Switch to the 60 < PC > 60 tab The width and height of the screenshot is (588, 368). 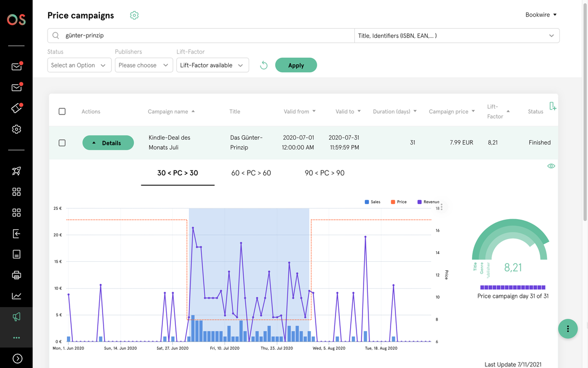click(x=251, y=173)
